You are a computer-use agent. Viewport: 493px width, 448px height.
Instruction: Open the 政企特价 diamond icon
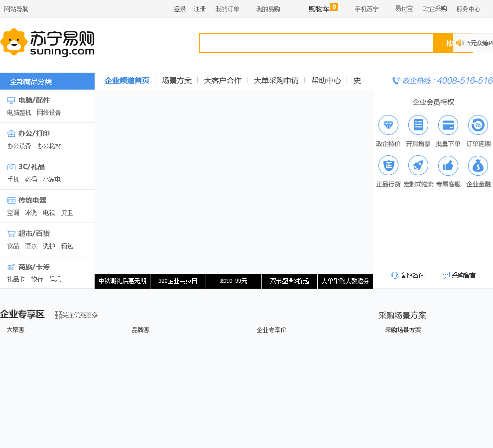pyautogui.click(x=388, y=125)
